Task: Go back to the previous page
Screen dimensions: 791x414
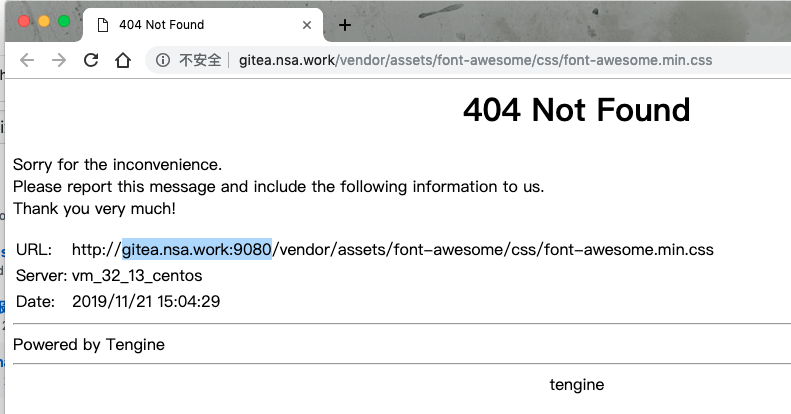Action: click(27, 61)
